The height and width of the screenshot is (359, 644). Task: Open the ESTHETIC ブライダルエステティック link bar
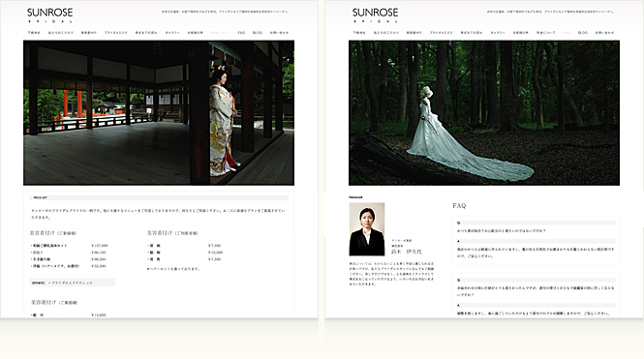click(x=73, y=283)
